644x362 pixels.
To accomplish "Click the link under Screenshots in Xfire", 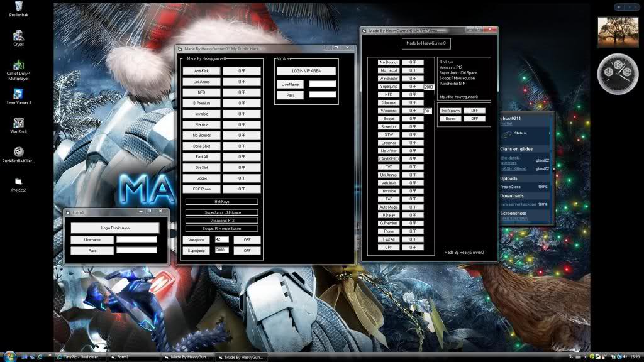I will coord(514,218).
